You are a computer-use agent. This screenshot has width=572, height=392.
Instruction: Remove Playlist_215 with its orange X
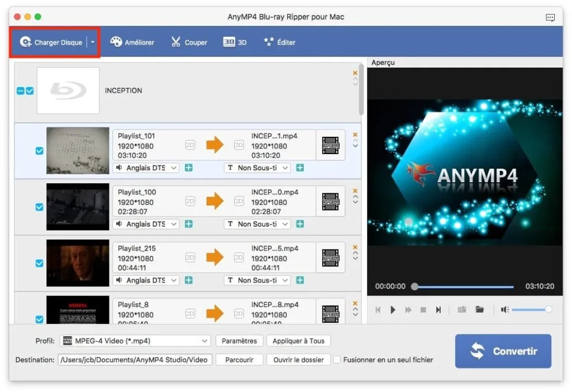pyautogui.click(x=355, y=247)
